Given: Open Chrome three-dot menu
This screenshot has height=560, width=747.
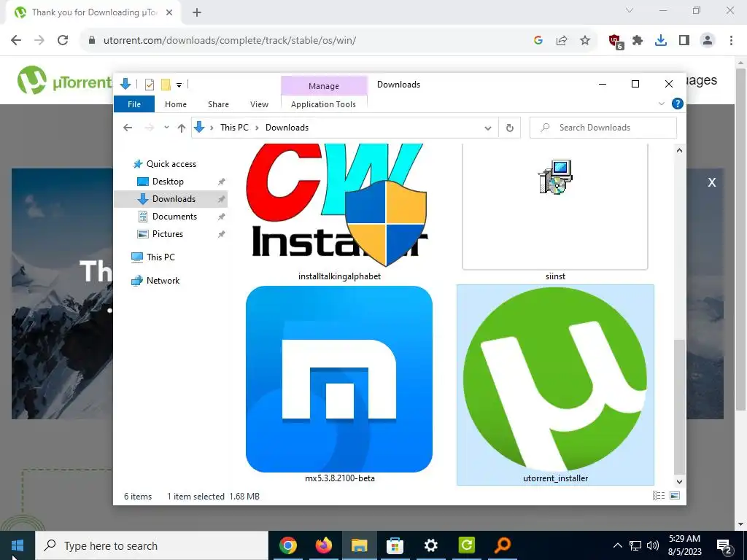Looking at the screenshot, I should click(731, 41).
